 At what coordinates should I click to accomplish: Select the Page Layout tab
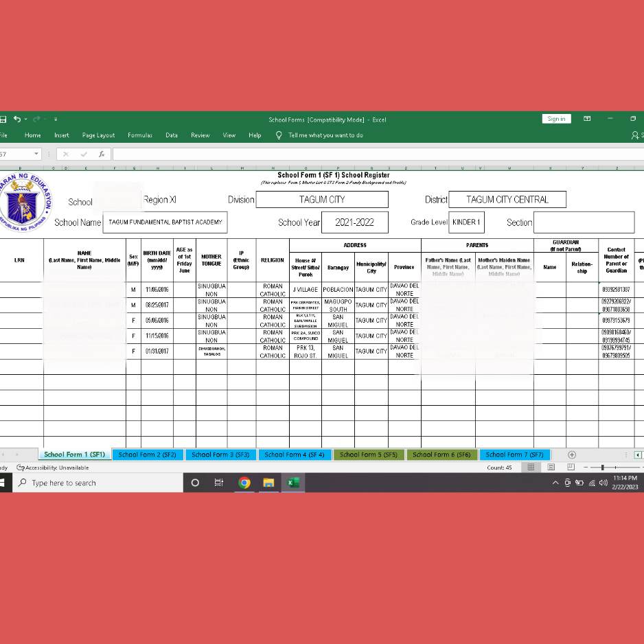(x=98, y=135)
